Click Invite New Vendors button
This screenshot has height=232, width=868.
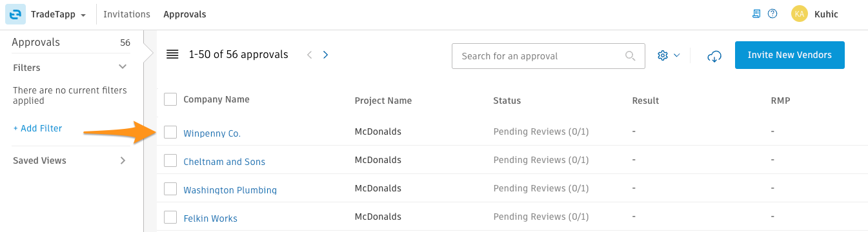pos(790,55)
